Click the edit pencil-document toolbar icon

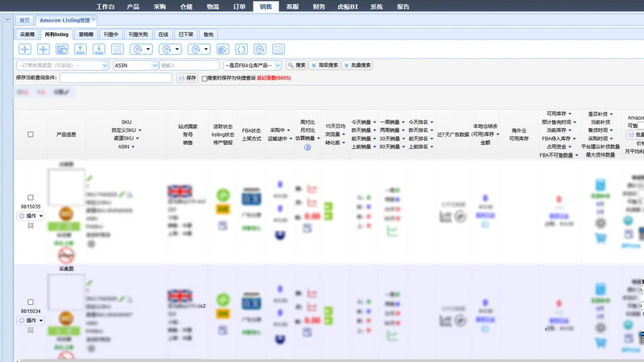[x=223, y=49]
